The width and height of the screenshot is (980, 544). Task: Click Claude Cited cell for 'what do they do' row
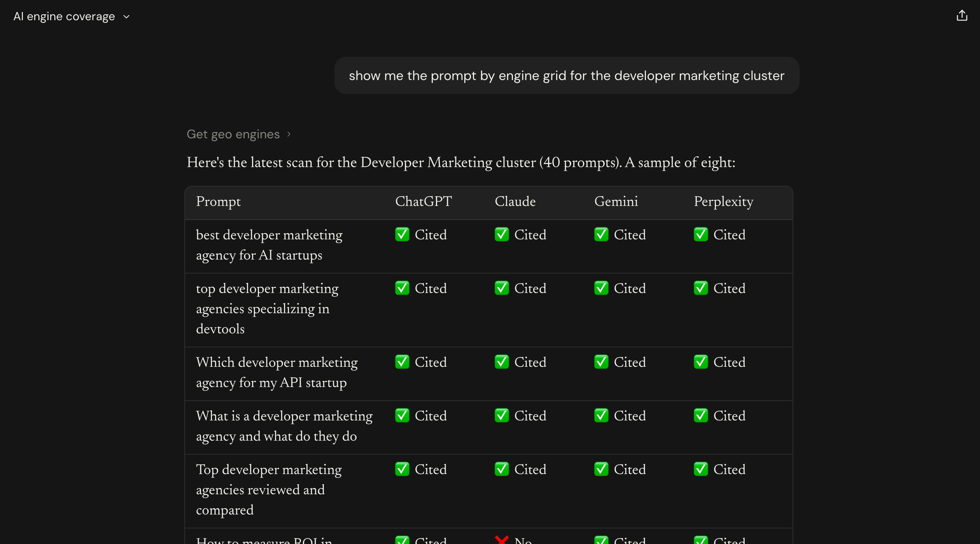[520, 416]
